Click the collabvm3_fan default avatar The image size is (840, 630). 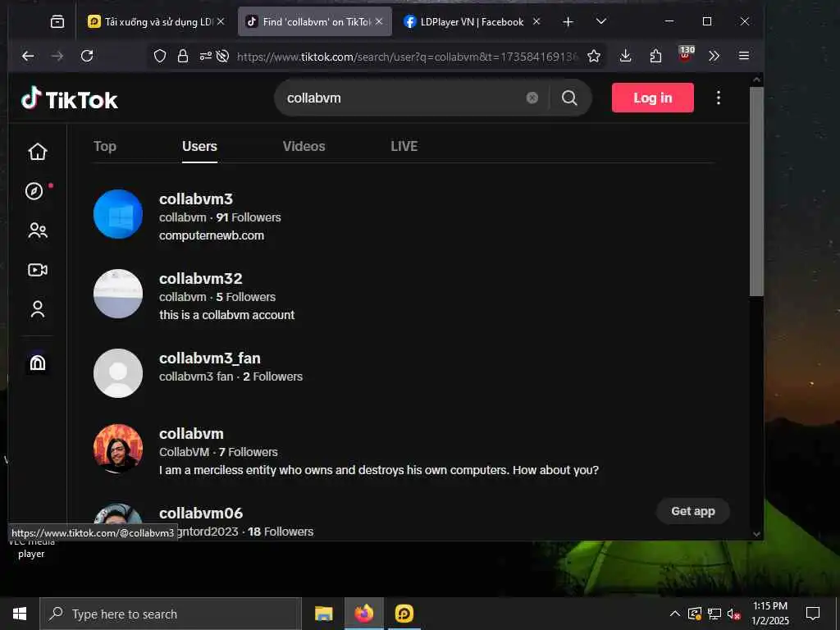(118, 373)
